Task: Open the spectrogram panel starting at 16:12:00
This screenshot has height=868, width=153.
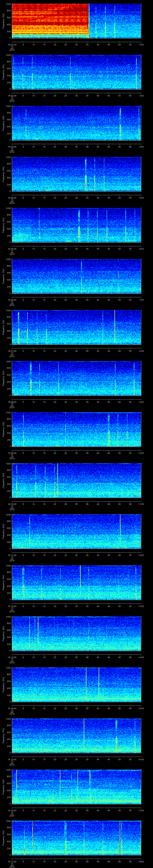Action: (77, 583)
